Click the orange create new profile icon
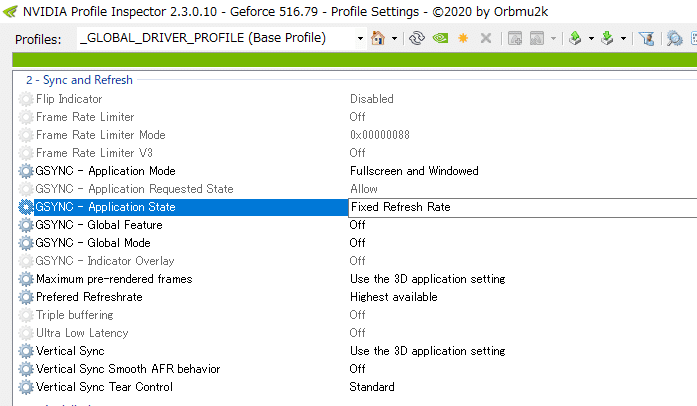Viewport: 697px width, 406px height. click(x=463, y=38)
